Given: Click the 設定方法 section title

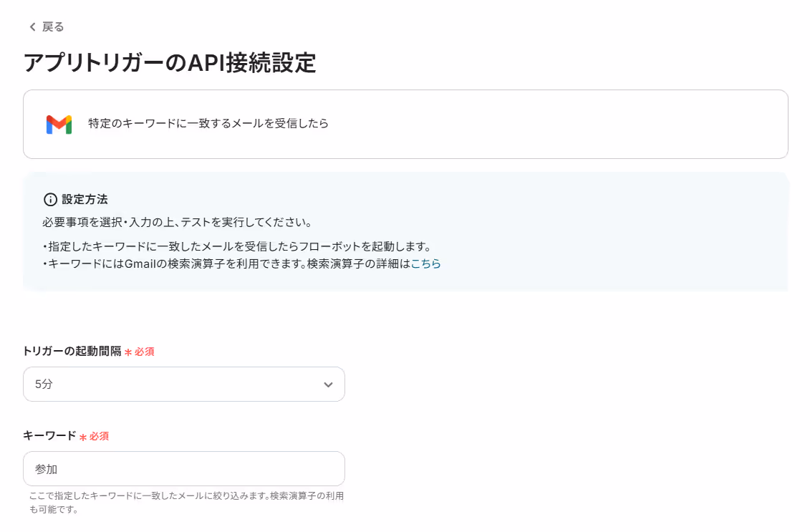Looking at the screenshot, I should [x=85, y=199].
